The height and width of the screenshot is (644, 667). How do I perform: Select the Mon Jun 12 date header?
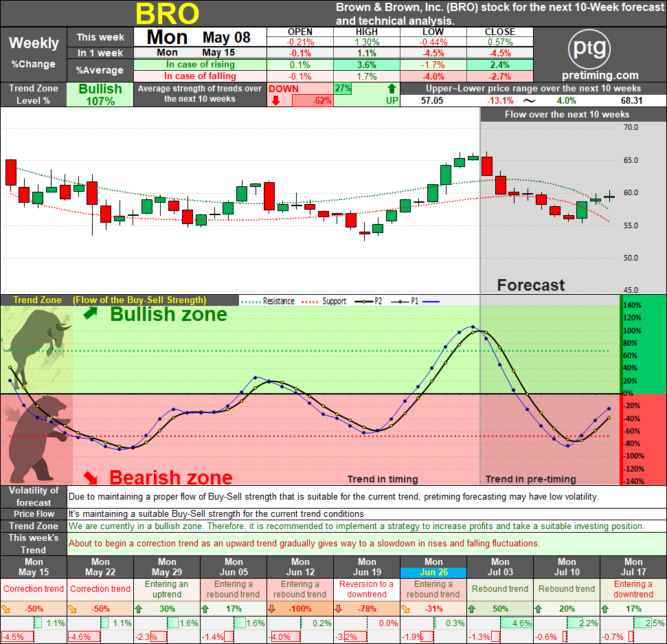pyautogui.click(x=300, y=567)
